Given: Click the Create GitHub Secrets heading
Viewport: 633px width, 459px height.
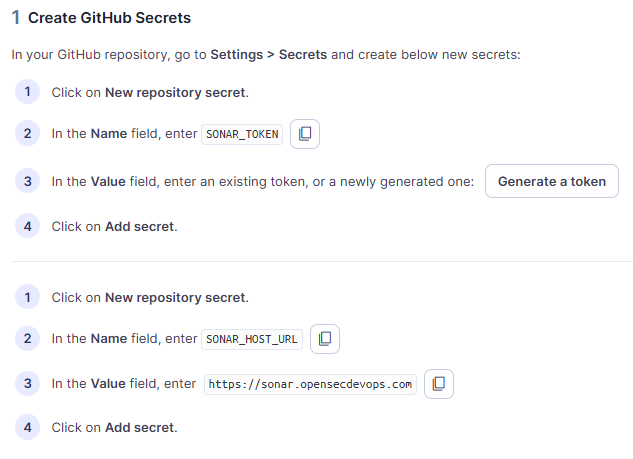Looking at the screenshot, I should (109, 18).
